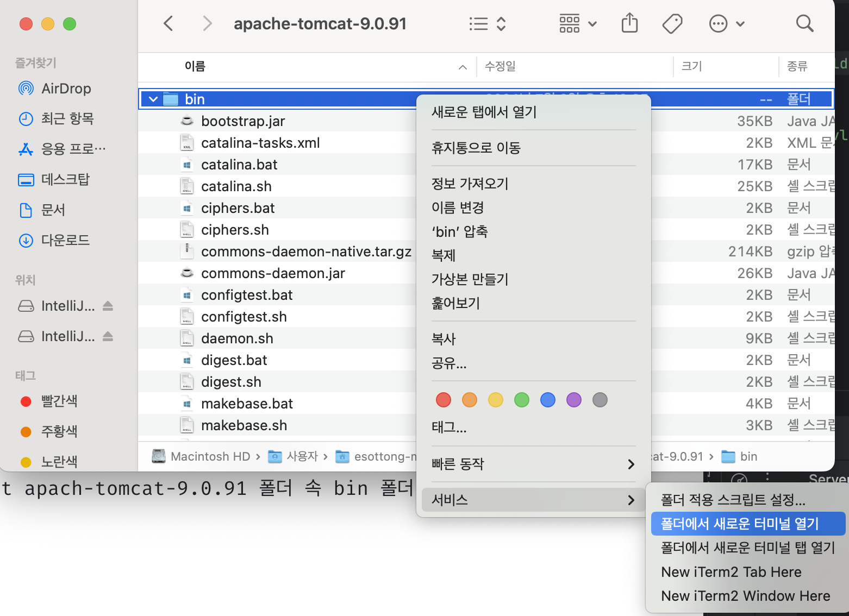
Task: Click the tag icon in toolbar
Action: (x=672, y=24)
